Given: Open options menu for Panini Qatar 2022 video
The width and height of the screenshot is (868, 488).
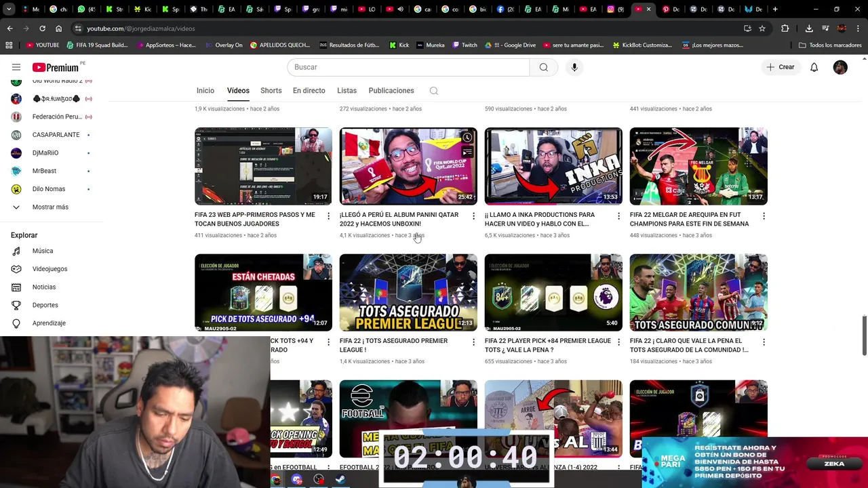Looking at the screenshot, I should 473,216.
